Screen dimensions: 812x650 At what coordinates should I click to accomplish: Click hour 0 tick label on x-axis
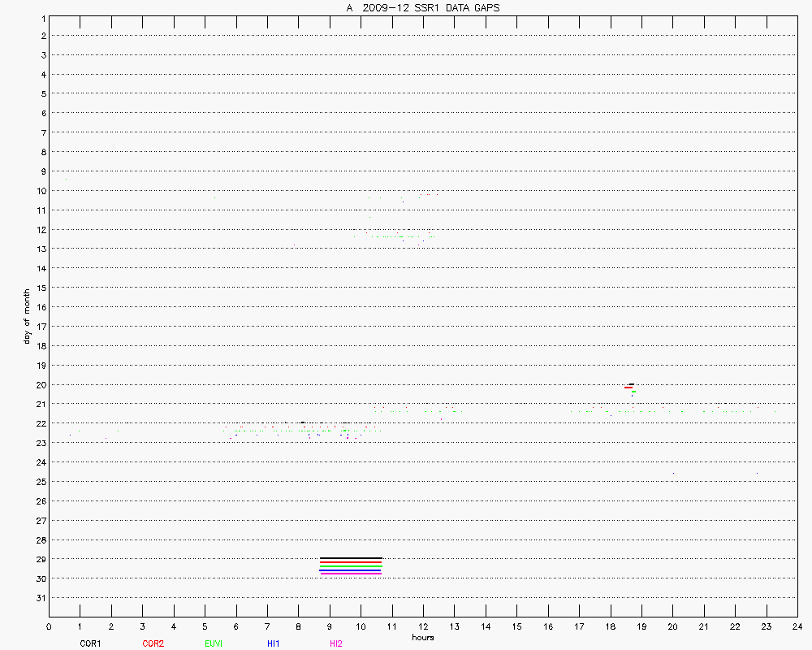point(49,626)
